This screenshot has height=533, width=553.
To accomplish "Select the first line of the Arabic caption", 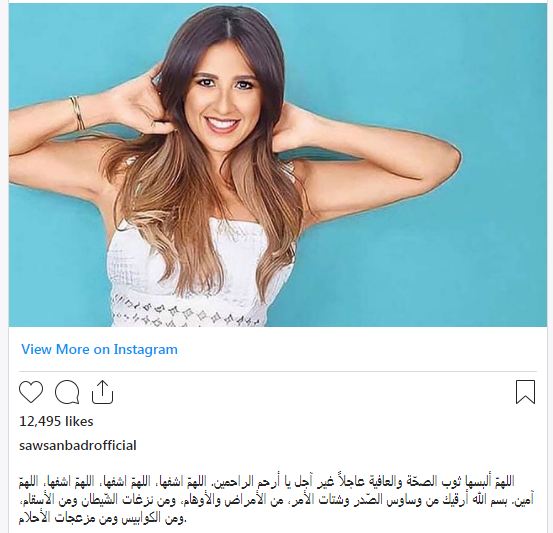I will (x=267, y=481).
